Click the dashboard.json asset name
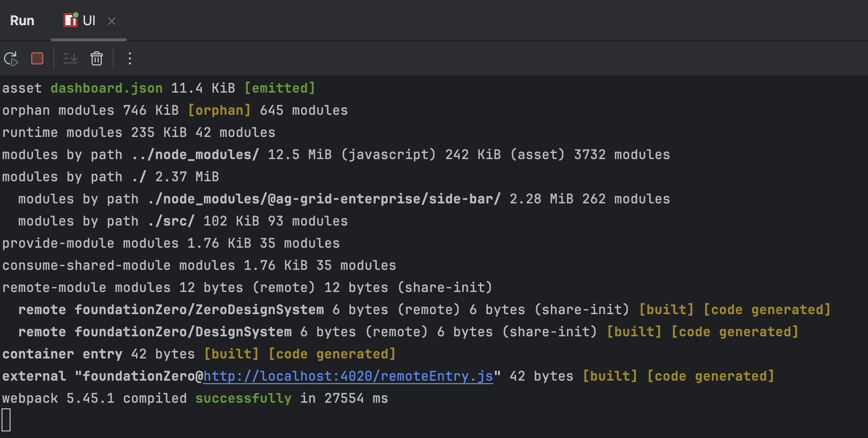The width and height of the screenshot is (868, 438). [x=107, y=88]
